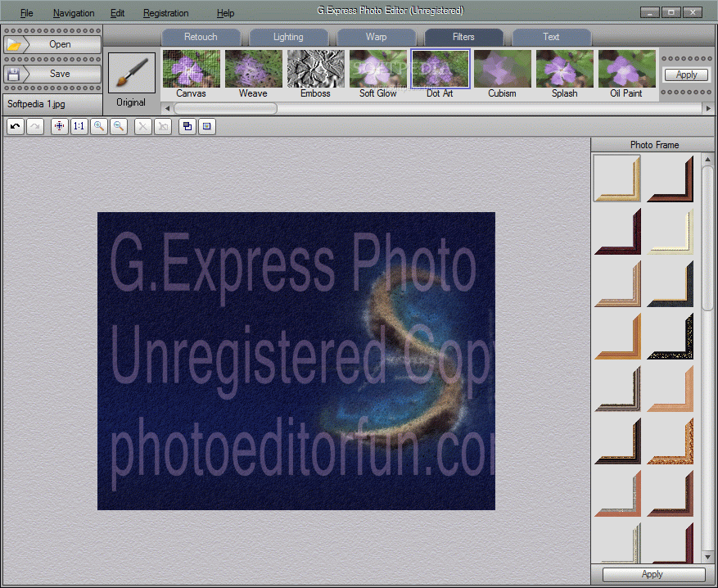Click the overlapping squares icon

point(187,126)
